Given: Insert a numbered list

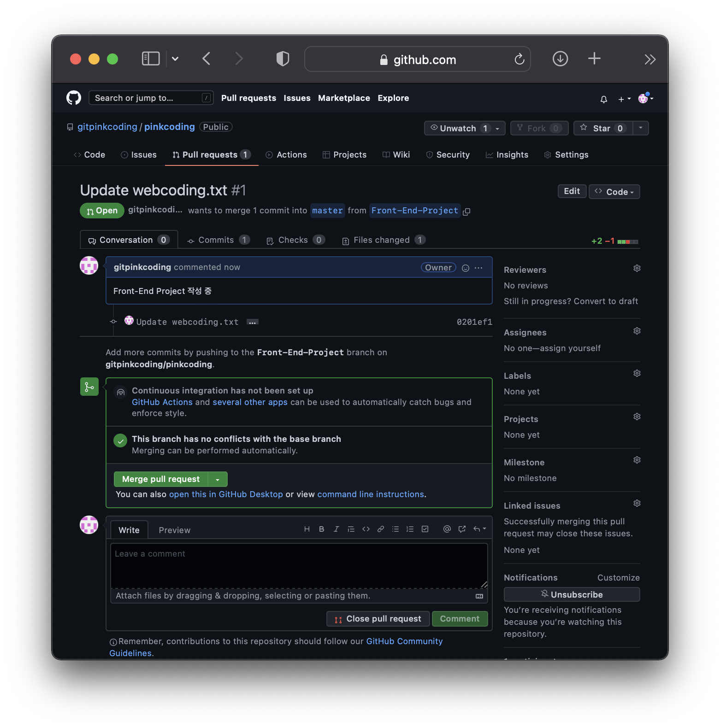Looking at the screenshot, I should pos(410,529).
